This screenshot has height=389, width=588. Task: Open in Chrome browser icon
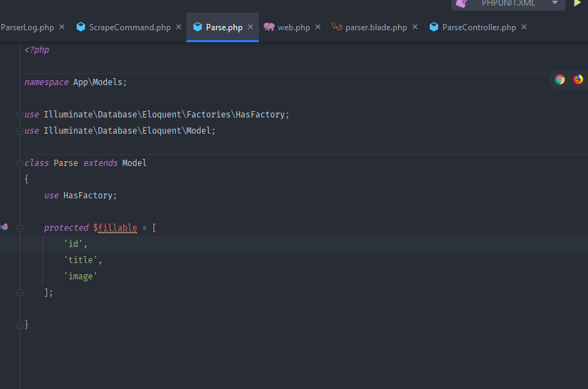tap(559, 79)
